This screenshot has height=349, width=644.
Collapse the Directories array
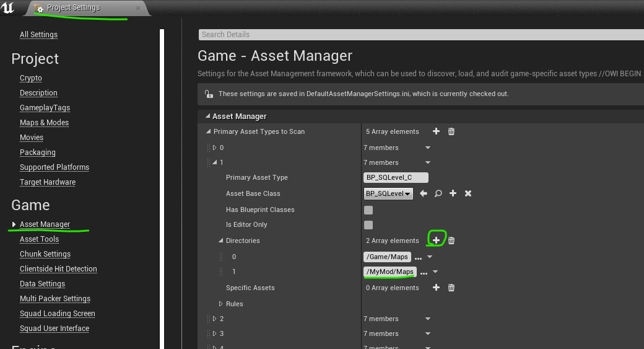coord(220,241)
